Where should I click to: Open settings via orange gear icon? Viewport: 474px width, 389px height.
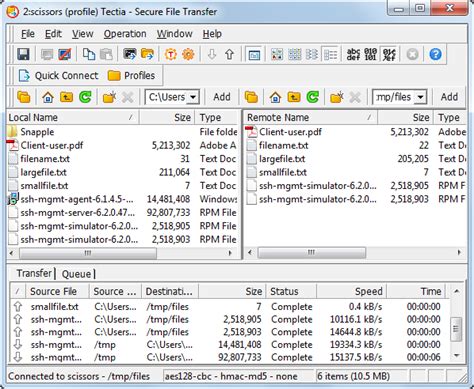(x=188, y=54)
